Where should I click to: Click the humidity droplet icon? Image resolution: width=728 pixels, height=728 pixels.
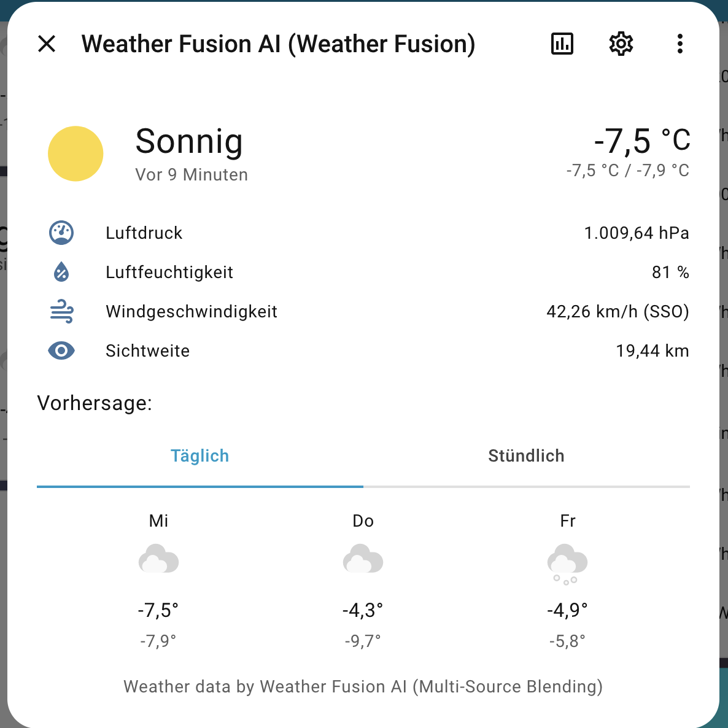point(61,272)
